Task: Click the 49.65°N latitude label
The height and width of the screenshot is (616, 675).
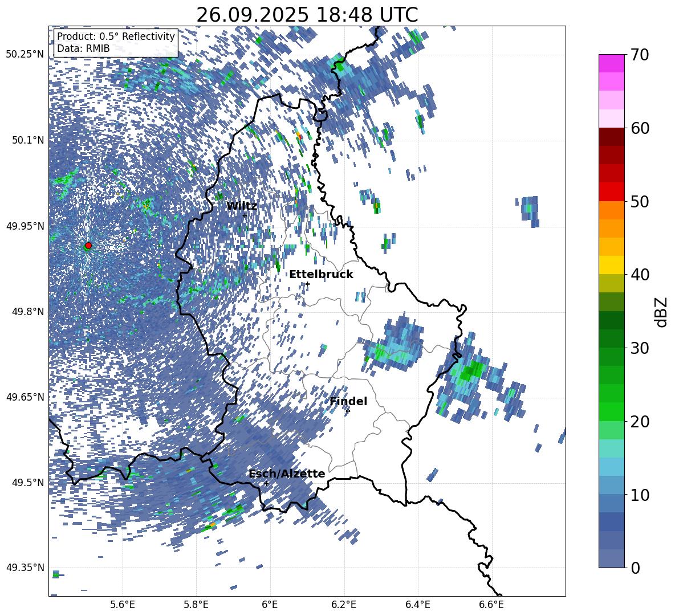Action: 25,397
